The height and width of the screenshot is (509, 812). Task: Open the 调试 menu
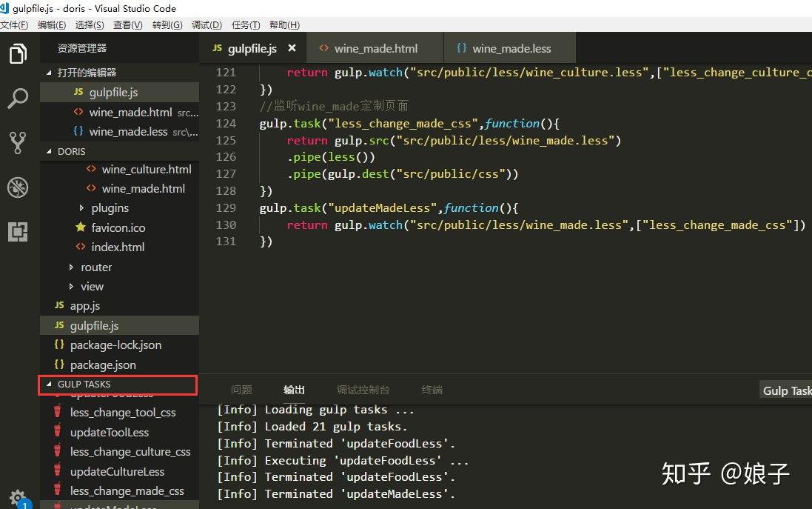coord(206,24)
